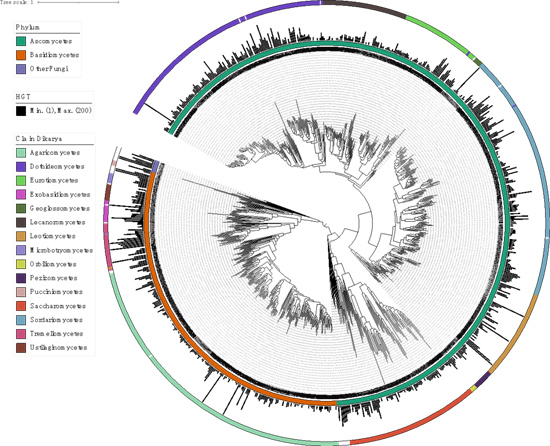Select the Pucciniomycetes pink swatch

(21, 292)
